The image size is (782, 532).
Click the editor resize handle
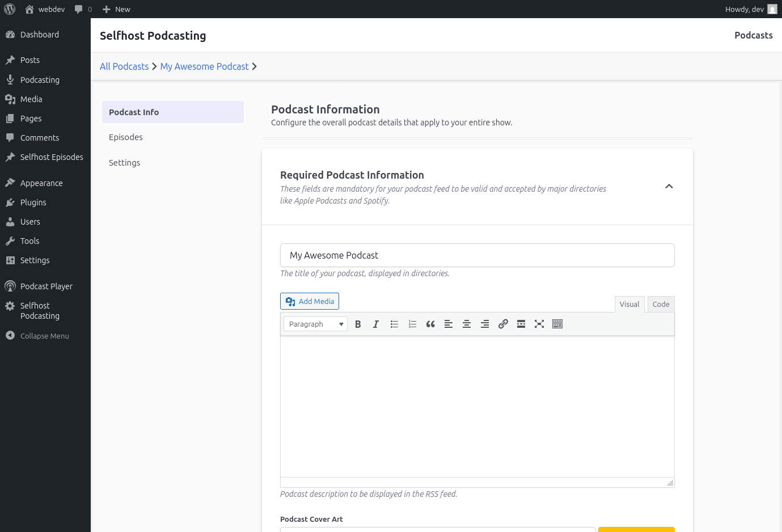[670, 483]
